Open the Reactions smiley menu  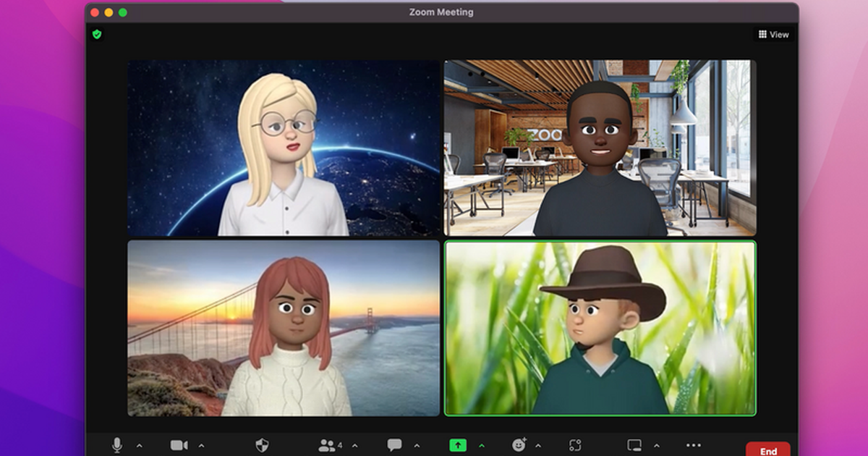519,445
